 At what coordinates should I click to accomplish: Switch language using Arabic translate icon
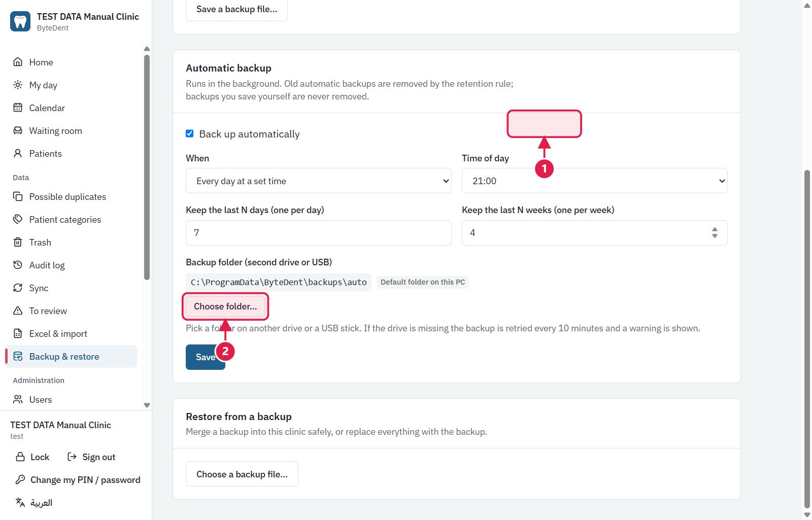coord(20,502)
